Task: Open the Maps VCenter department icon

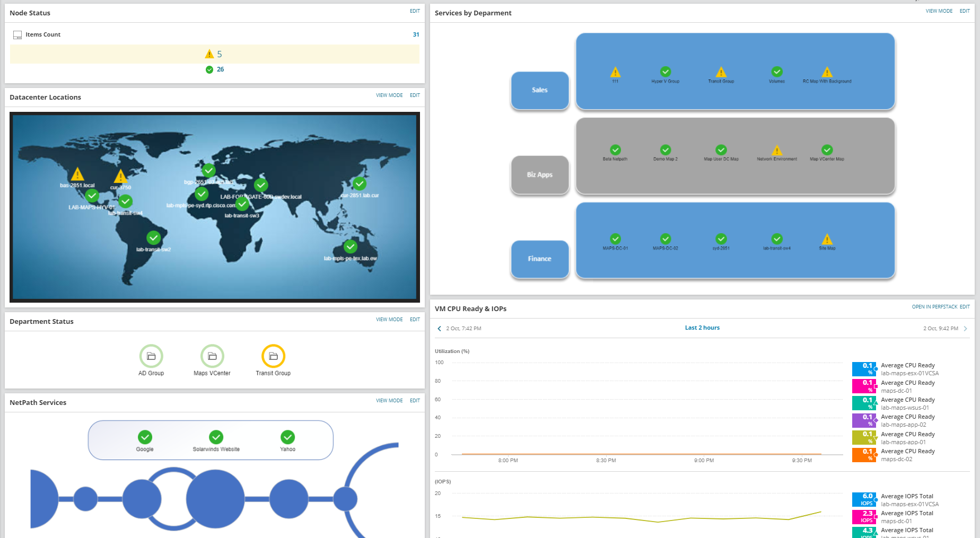Action: (212, 356)
